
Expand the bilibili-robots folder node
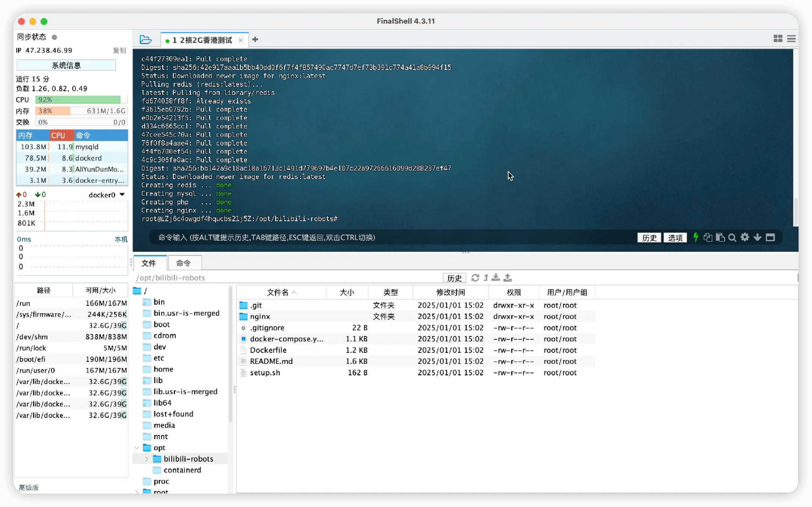pyautogui.click(x=147, y=459)
